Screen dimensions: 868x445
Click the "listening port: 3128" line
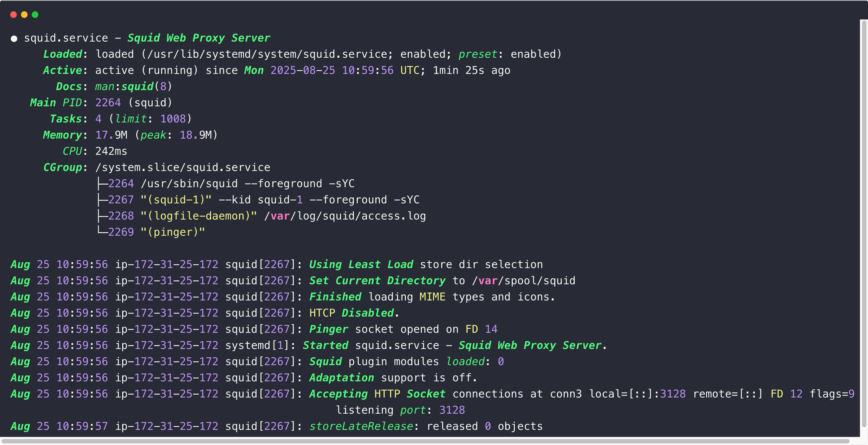coord(400,410)
